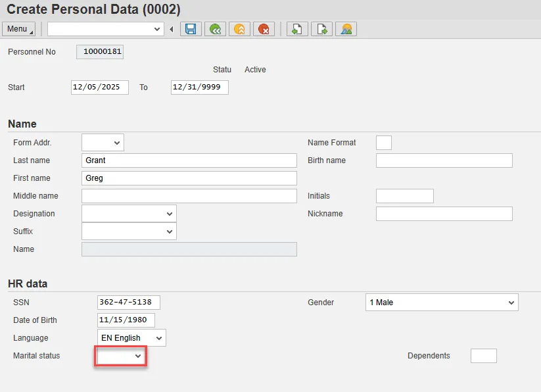This screenshot has width=541, height=392.
Task: Click the green Back arrow icon
Action: [215, 29]
